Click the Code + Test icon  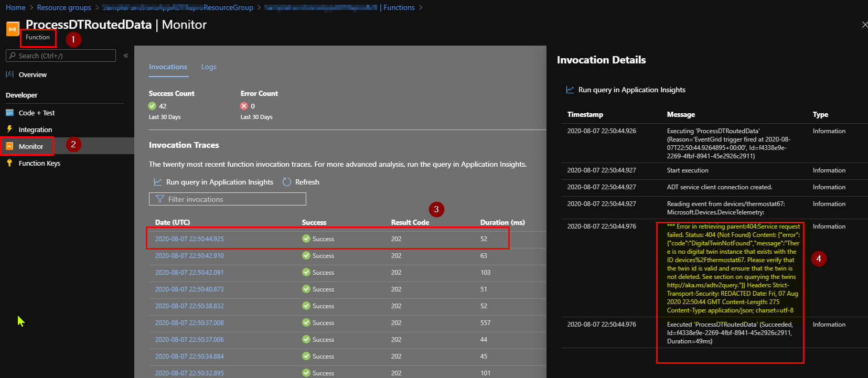click(9, 113)
